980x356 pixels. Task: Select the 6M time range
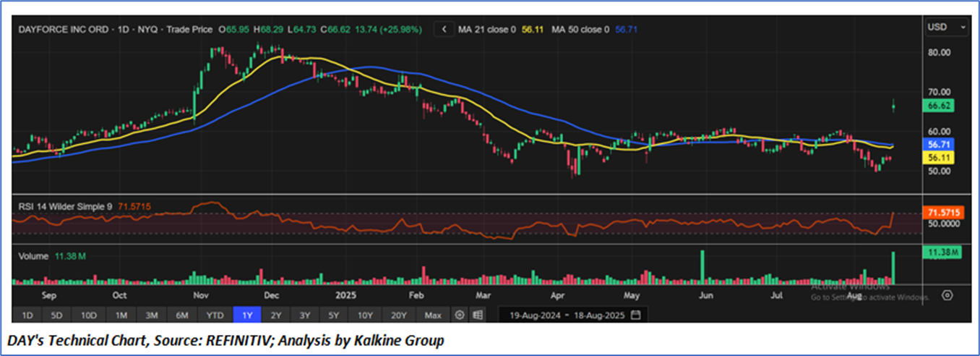(x=182, y=315)
